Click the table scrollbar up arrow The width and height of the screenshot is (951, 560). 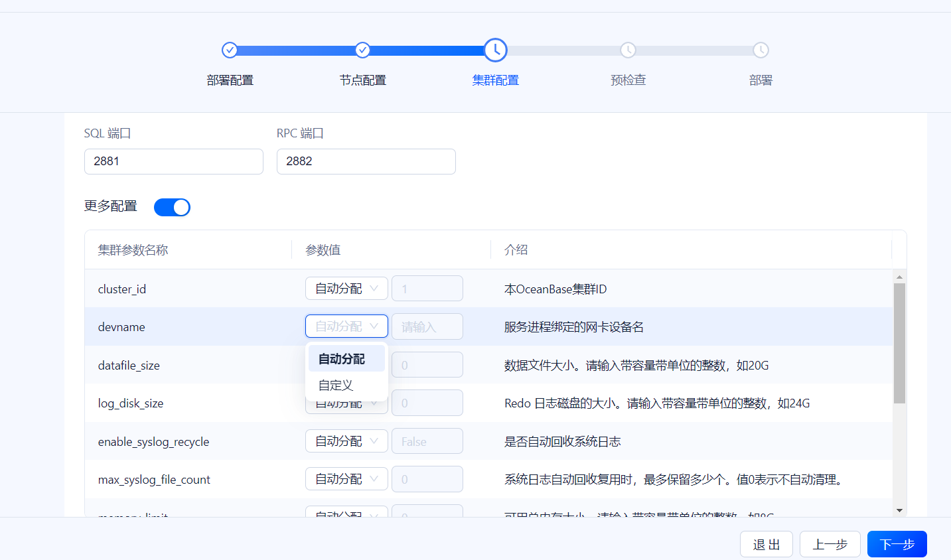coord(899,277)
